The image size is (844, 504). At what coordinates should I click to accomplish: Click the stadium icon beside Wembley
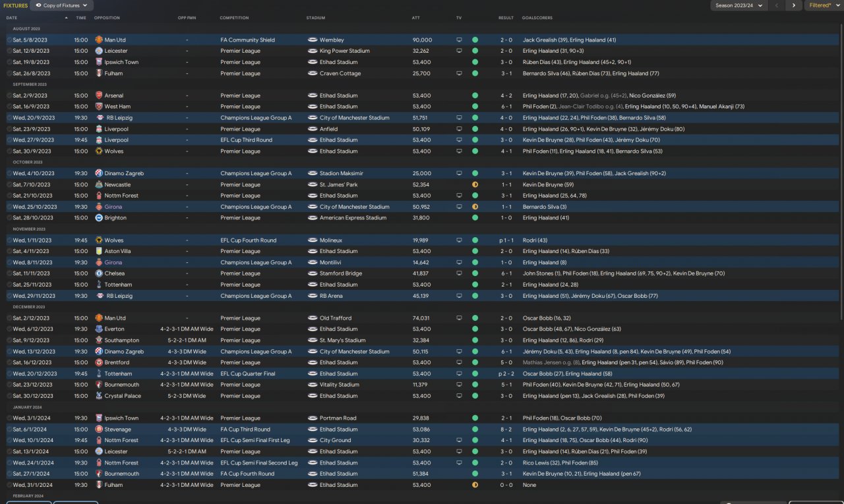tap(313, 40)
